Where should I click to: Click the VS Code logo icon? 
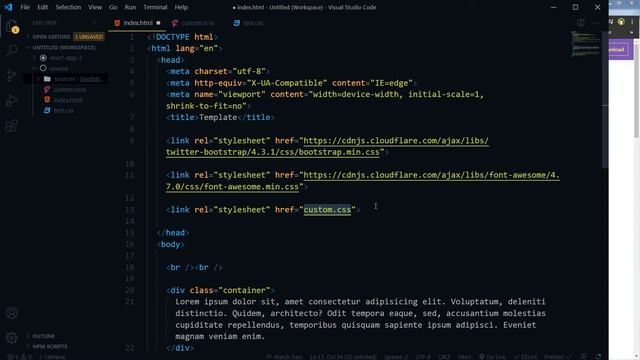8,7
